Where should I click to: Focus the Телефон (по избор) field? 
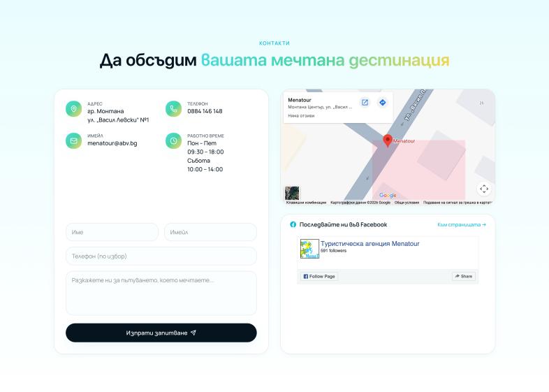(161, 256)
